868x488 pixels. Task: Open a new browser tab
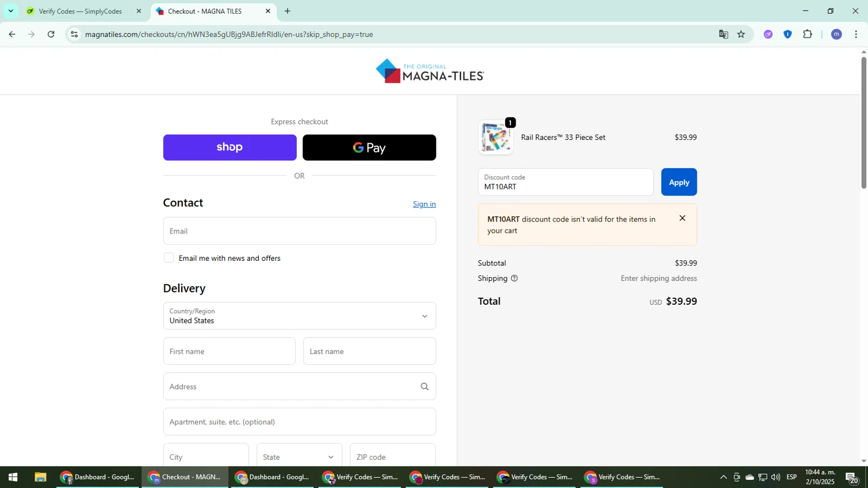(288, 11)
